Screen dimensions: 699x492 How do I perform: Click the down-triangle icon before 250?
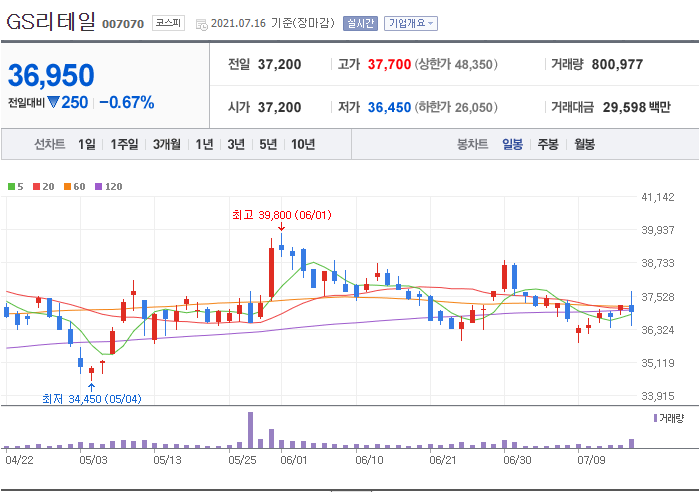point(53,102)
